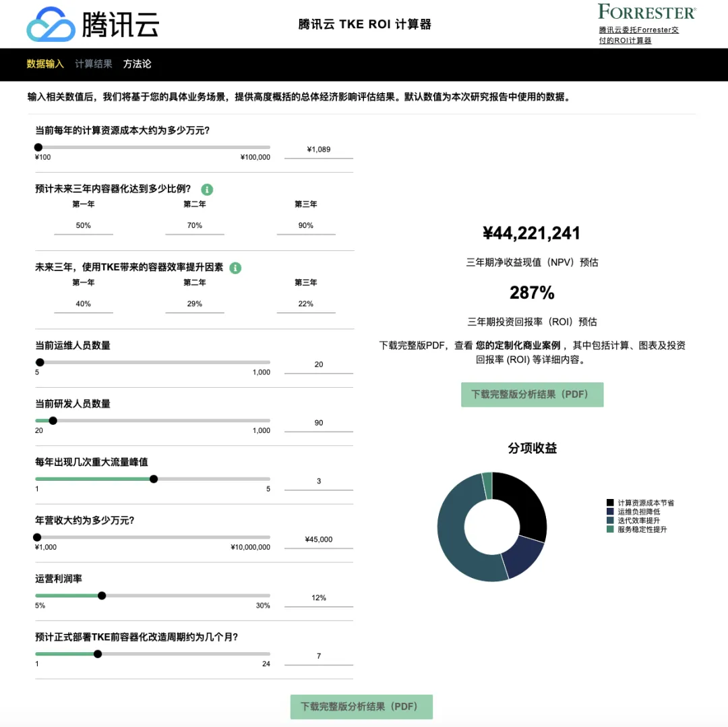Viewport: 728px width, 727px height.
Task: Edit the 第一年 容器化比例 50% field
Action: pyautogui.click(x=83, y=225)
